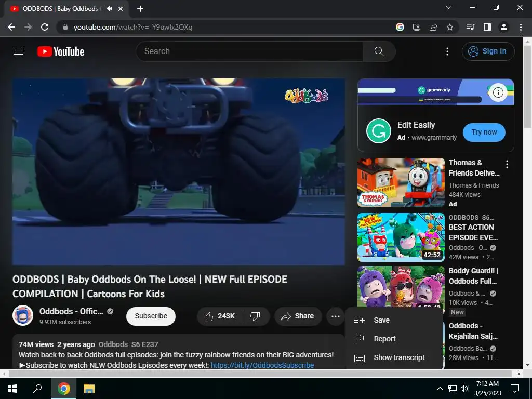The image size is (532, 399).
Task: Click the search magnifier button
Action: [379, 51]
